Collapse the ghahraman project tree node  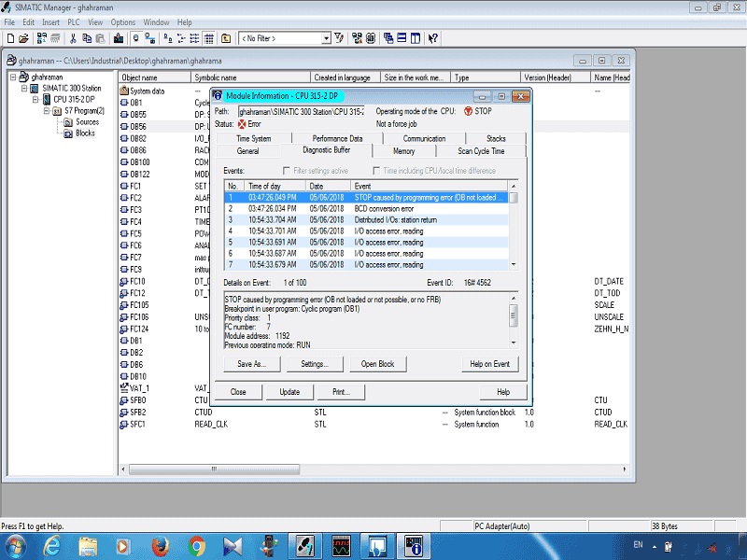pyautogui.click(x=13, y=77)
